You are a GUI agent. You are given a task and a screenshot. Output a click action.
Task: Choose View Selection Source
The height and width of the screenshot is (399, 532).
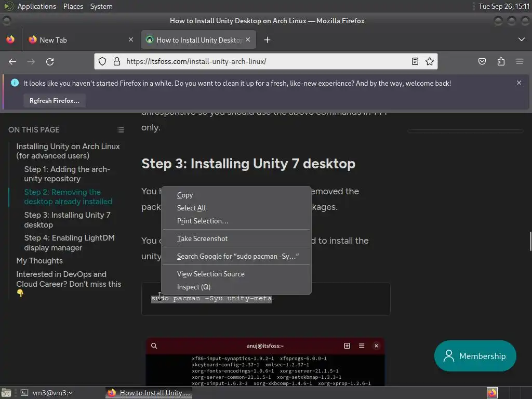pos(236,274)
